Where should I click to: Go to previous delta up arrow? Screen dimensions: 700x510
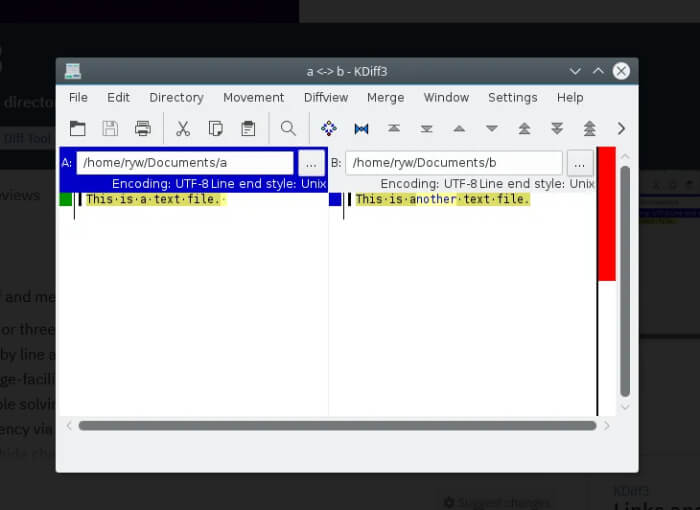(459, 129)
